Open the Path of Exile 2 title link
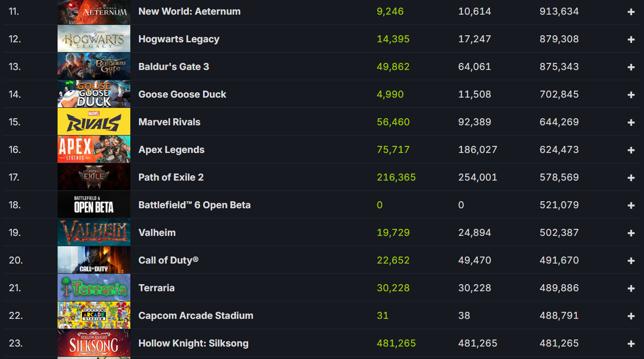This screenshot has height=359, width=644. (171, 177)
